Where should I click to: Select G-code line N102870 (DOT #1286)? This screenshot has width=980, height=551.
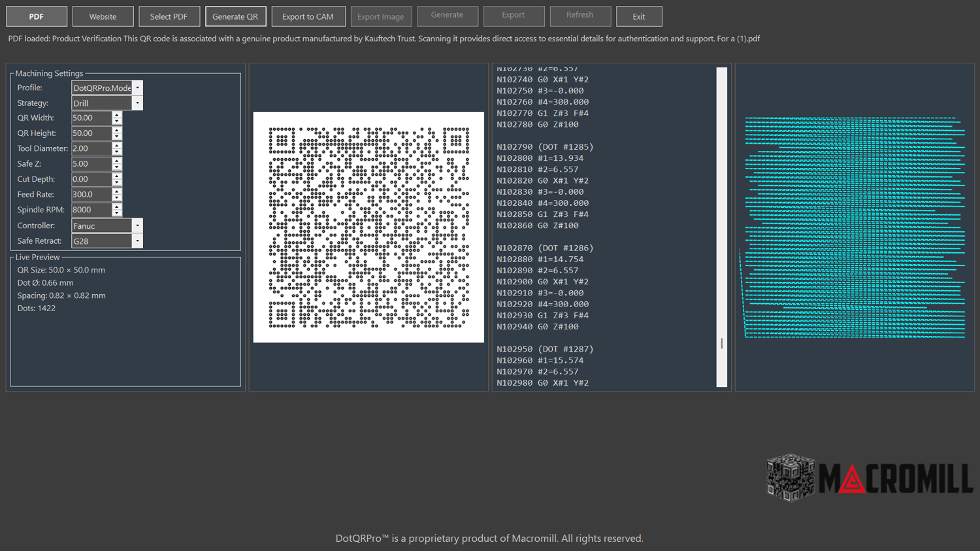pyautogui.click(x=545, y=248)
